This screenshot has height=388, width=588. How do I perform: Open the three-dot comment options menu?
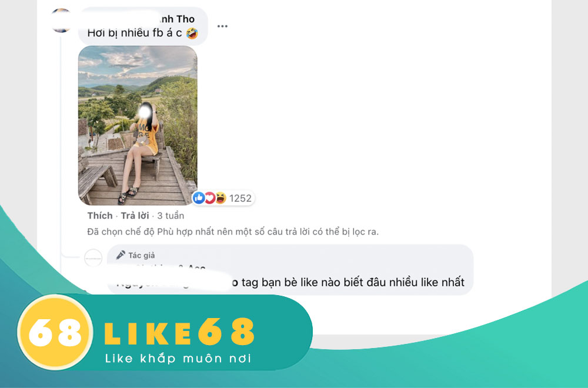click(222, 26)
